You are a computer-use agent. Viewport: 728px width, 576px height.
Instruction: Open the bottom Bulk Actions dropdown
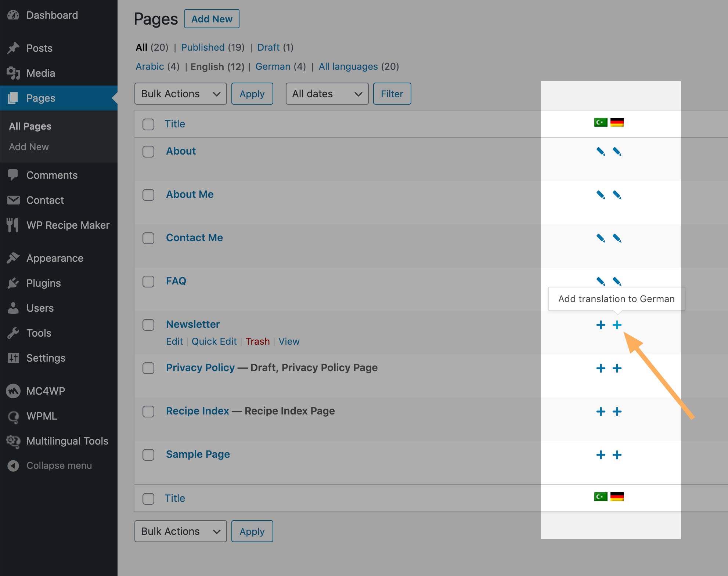tap(180, 531)
